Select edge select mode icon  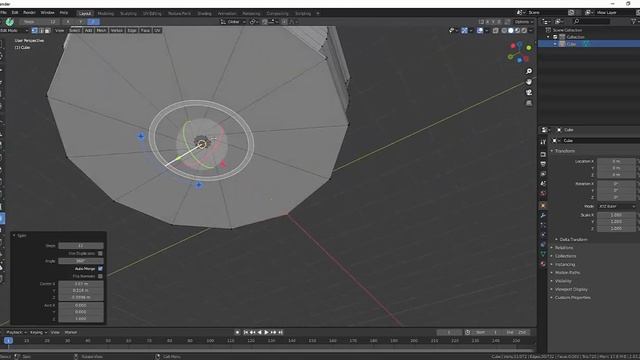(41, 31)
